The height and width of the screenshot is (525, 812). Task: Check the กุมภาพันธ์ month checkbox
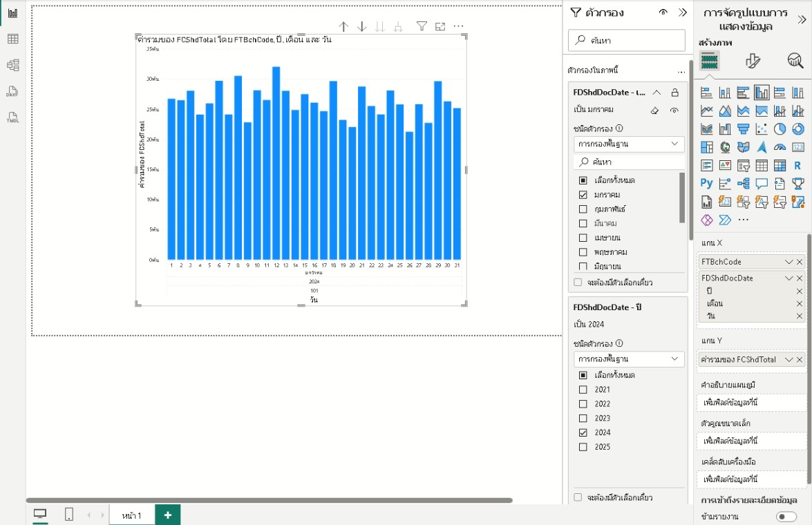[x=583, y=209]
